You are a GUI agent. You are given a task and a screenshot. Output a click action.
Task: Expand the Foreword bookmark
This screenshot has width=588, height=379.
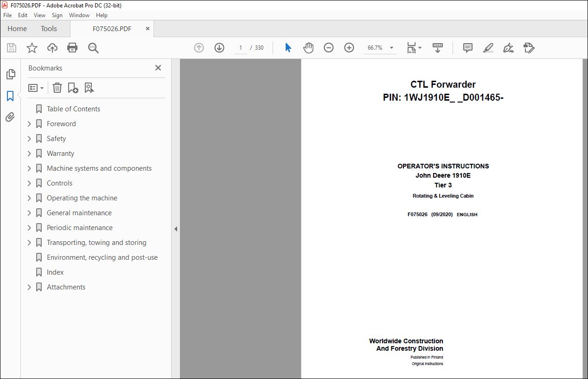[x=29, y=124]
